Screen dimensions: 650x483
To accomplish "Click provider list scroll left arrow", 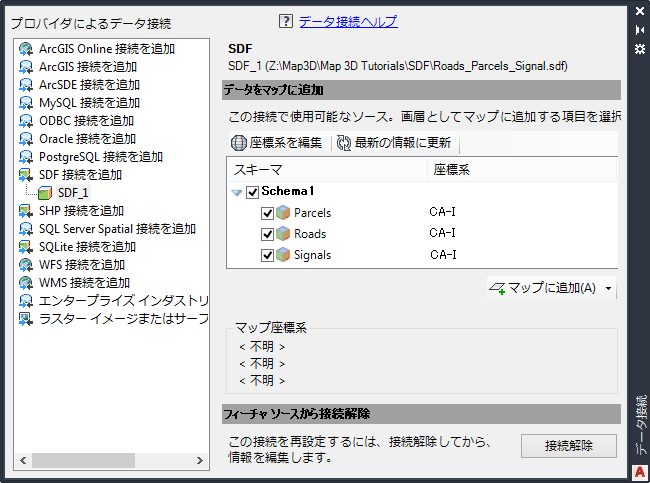I will (x=23, y=460).
